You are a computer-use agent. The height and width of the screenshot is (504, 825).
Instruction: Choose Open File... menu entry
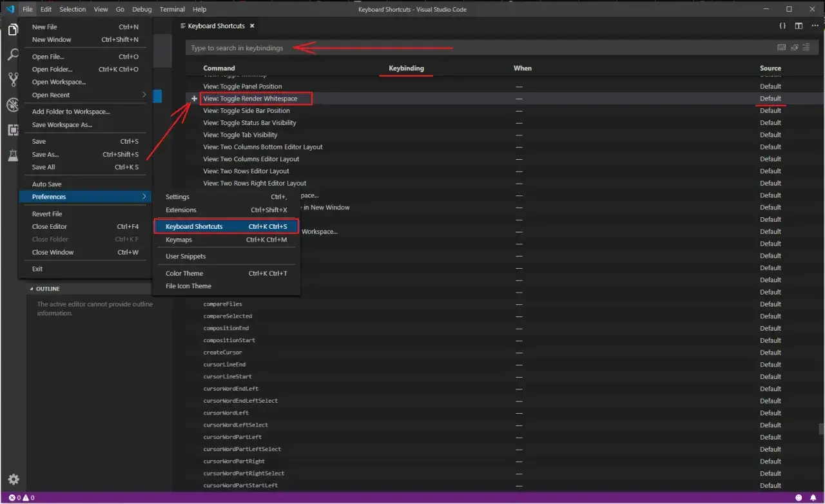pos(85,57)
